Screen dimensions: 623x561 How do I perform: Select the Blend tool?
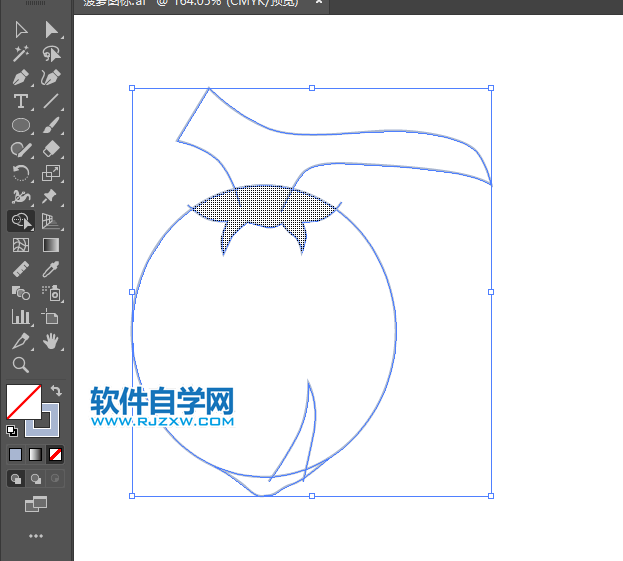pyautogui.click(x=21, y=293)
